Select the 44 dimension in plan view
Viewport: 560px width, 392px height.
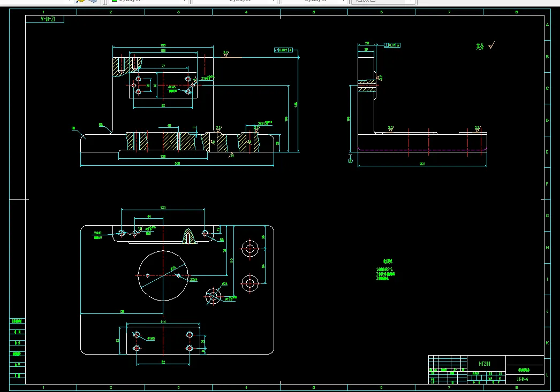pos(149,217)
